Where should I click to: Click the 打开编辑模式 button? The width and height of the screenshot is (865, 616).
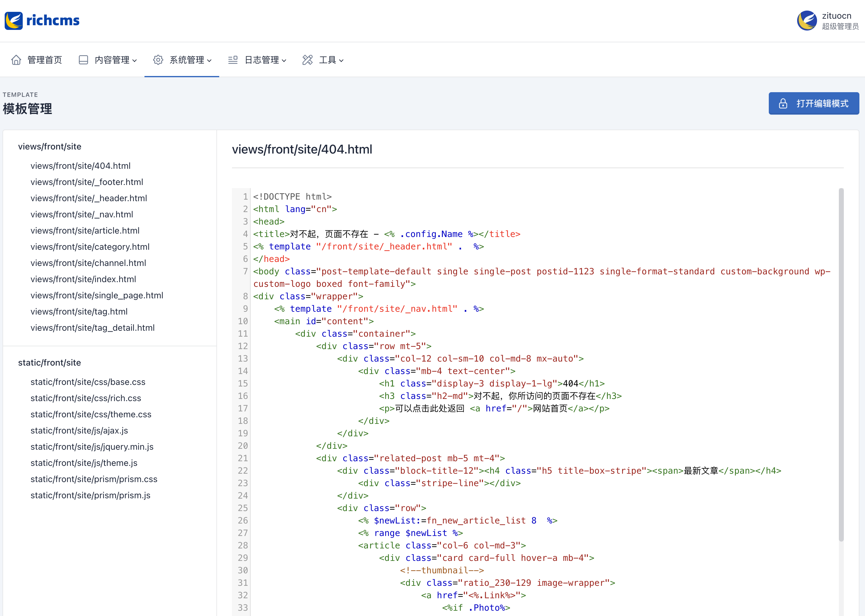coord(814,104)
